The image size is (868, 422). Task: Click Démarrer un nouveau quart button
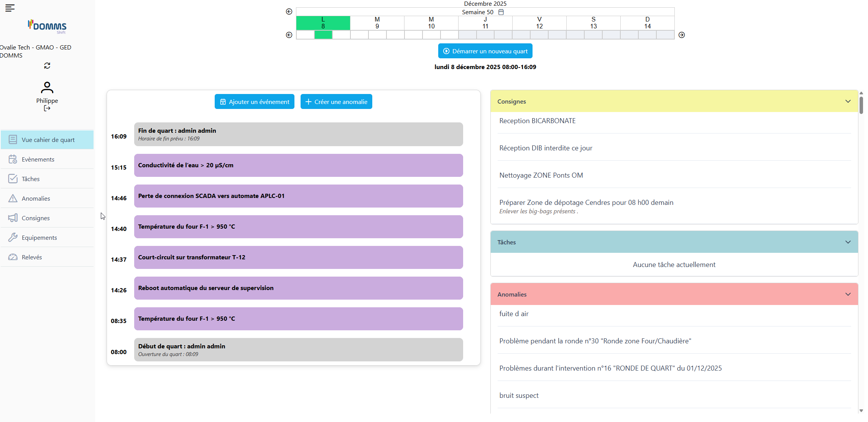[x=485, y=51]
